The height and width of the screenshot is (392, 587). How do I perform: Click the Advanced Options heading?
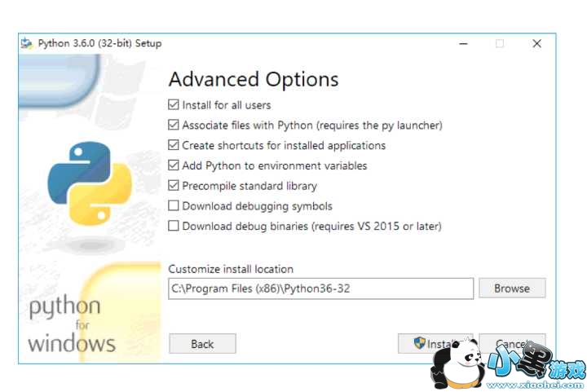coord(254,79)
